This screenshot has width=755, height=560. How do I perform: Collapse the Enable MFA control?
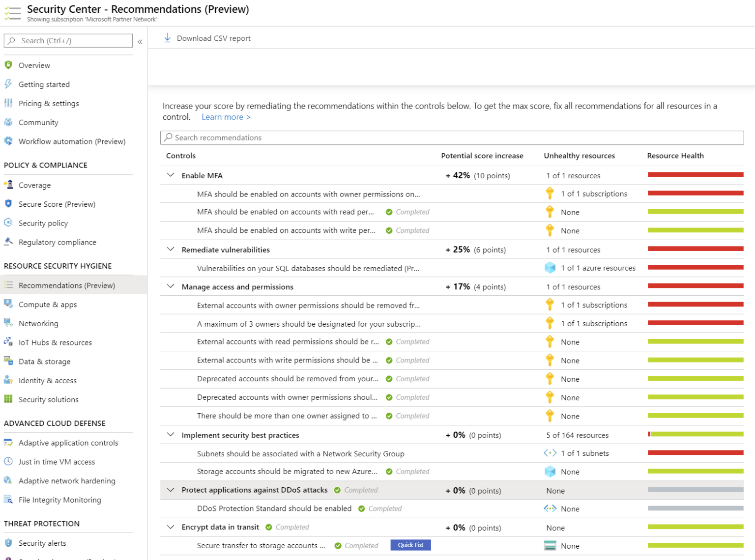(x=171, y=175)
